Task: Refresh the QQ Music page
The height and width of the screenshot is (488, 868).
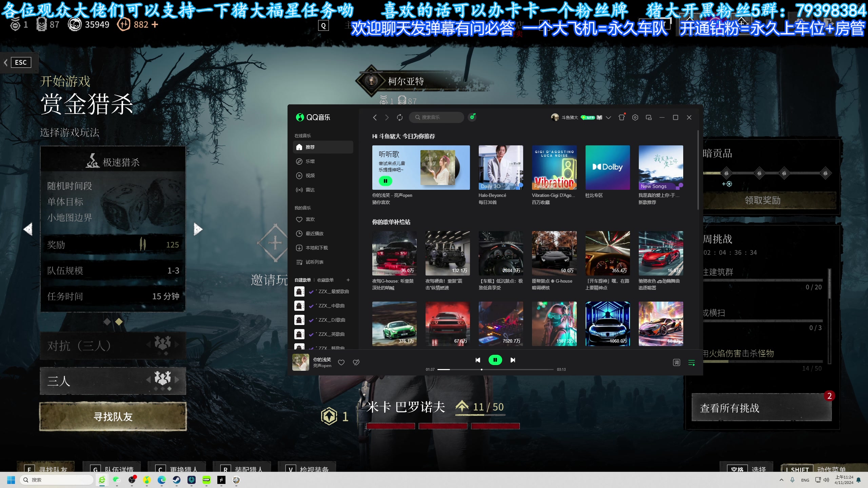Action: click(x=400, y=117)
